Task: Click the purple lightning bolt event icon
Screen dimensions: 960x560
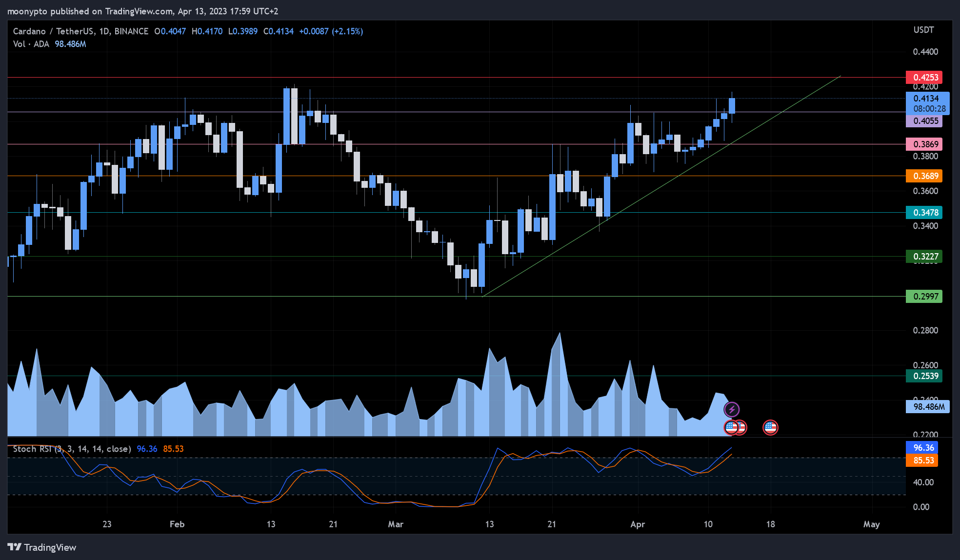Action: click(x=732, y=409)
